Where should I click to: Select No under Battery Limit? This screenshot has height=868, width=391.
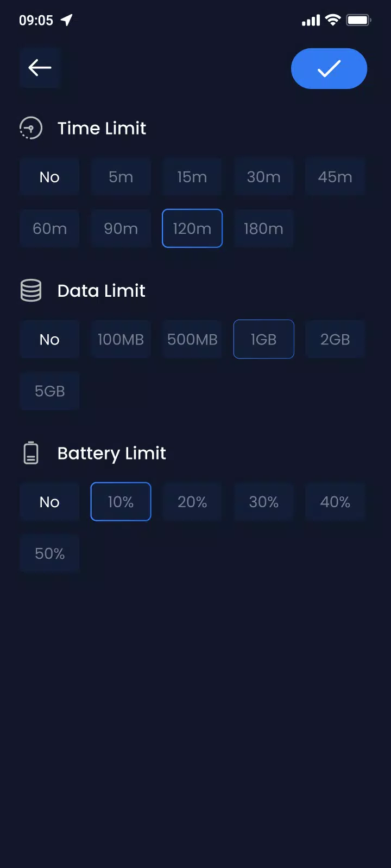[49, 502]
